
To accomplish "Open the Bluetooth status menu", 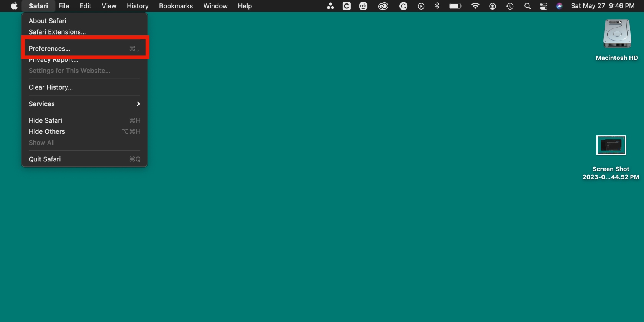I will 437,6.
